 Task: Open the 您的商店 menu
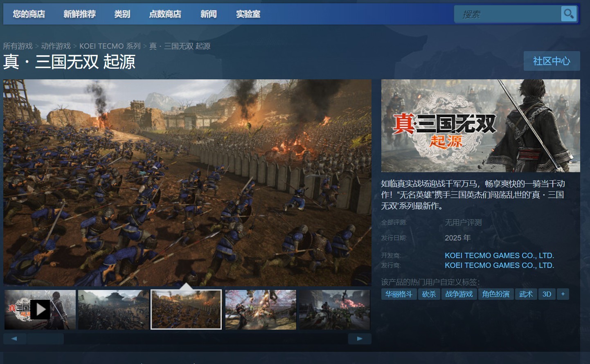pyautogui.click(x=29, y=14)
